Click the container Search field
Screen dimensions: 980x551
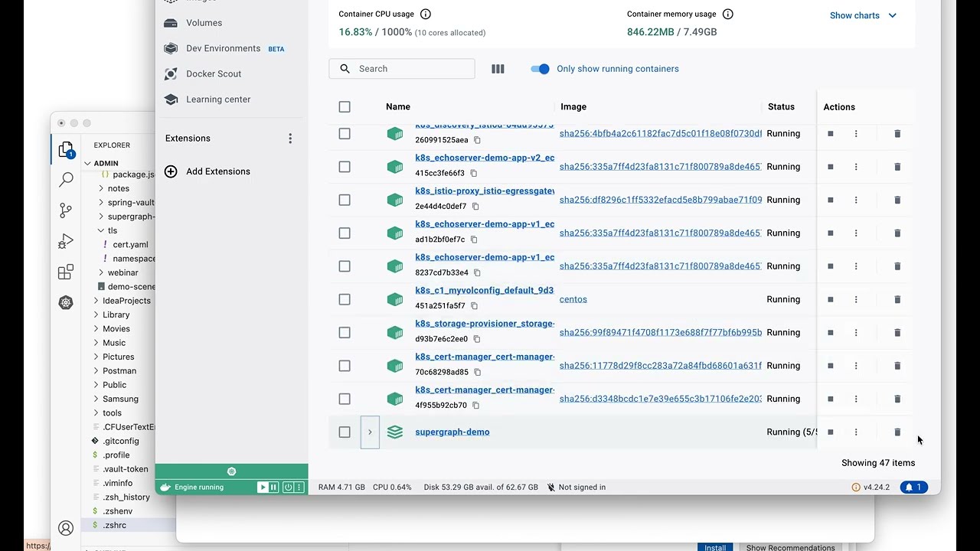[402, 69]
